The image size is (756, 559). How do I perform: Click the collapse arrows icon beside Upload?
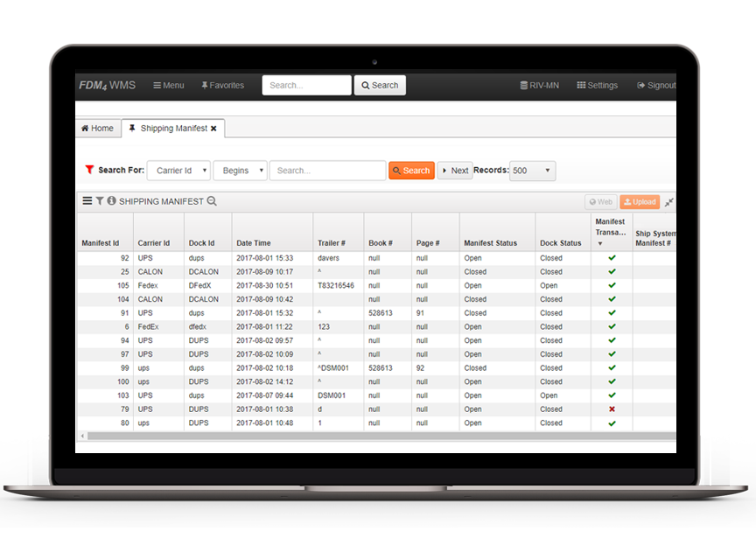(x=669, y=202)
